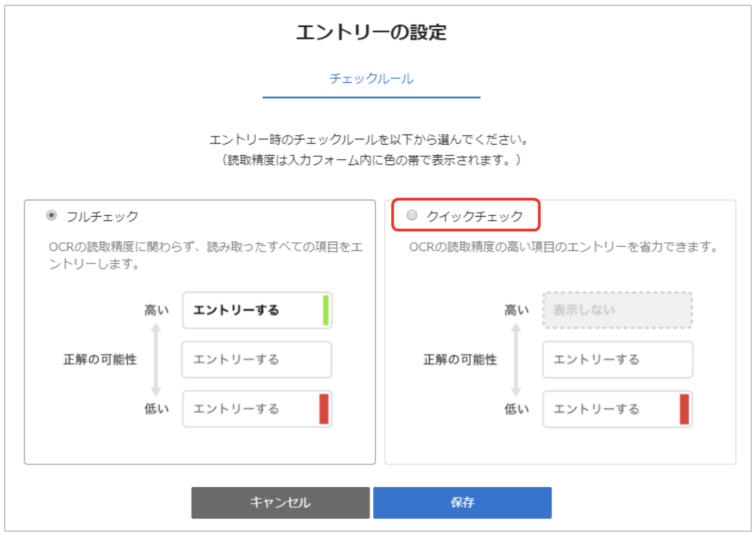Click the クイックチェック option label

[x=474, y=216]
